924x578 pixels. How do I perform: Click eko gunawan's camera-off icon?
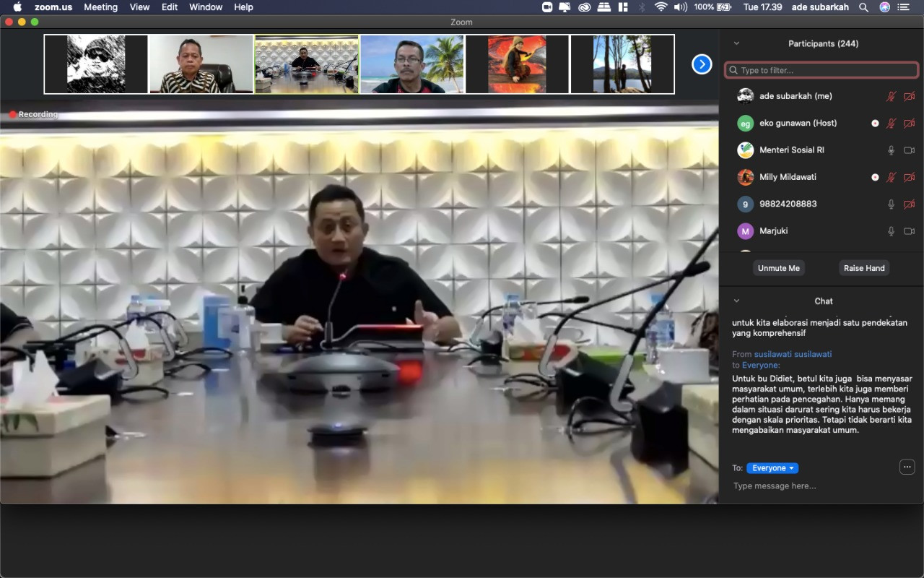tap(910, 124)
